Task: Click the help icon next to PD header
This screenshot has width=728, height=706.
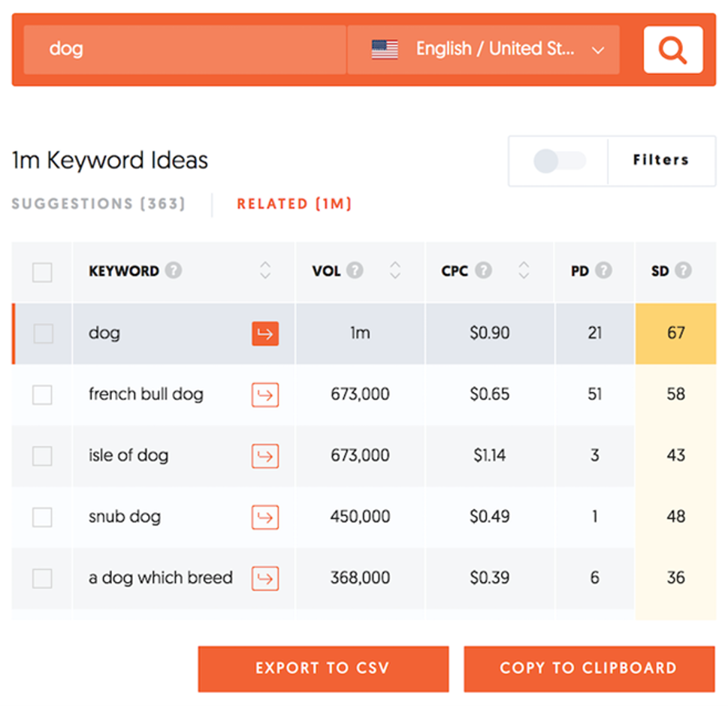Action: 603,270
